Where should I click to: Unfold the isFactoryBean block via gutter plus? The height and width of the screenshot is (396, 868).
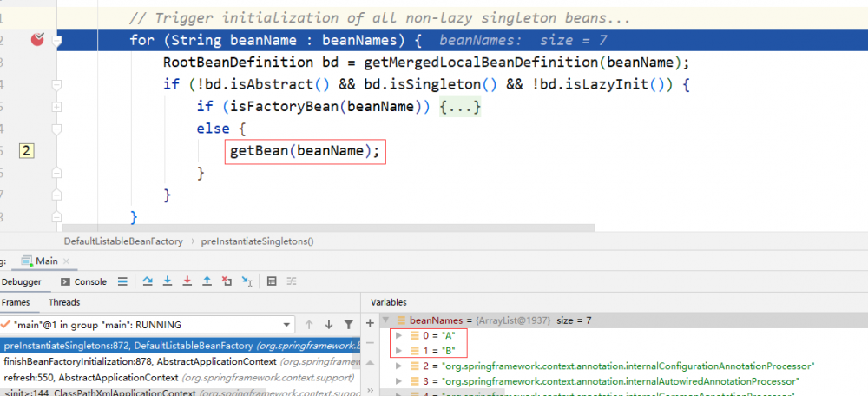pos(57,107)
